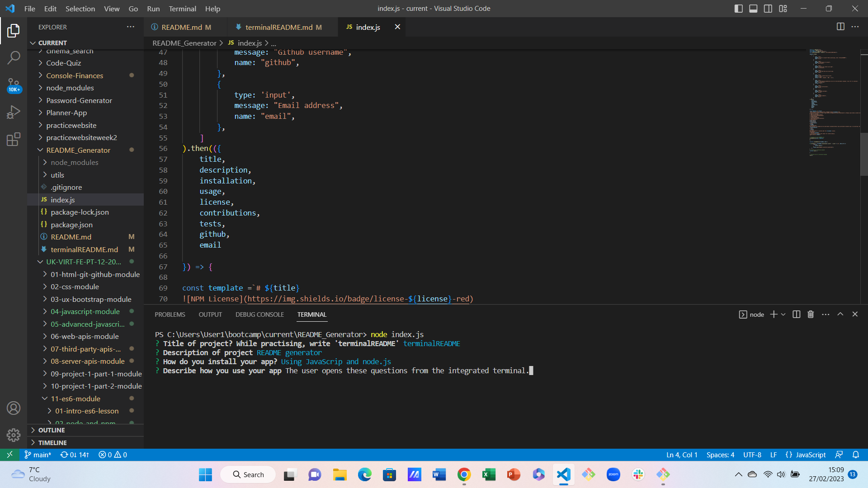The image size is (868, 488).
Task: Click the feedback icon in status bar
Action: (x=839, y=455)
